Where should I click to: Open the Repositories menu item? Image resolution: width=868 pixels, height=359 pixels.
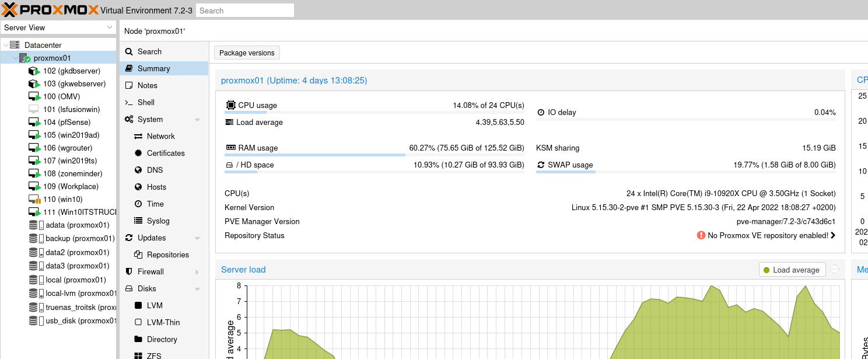pyautogui.click(x=164, y=255)
